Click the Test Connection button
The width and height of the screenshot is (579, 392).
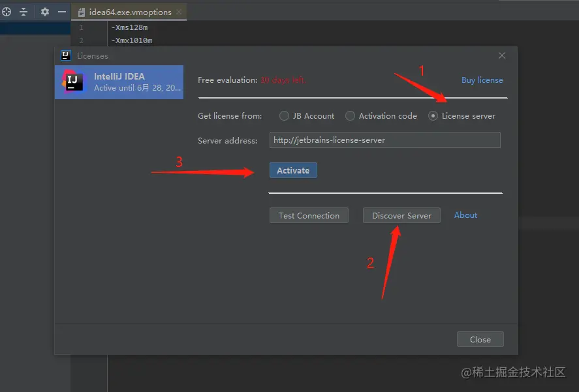point(309,215)
